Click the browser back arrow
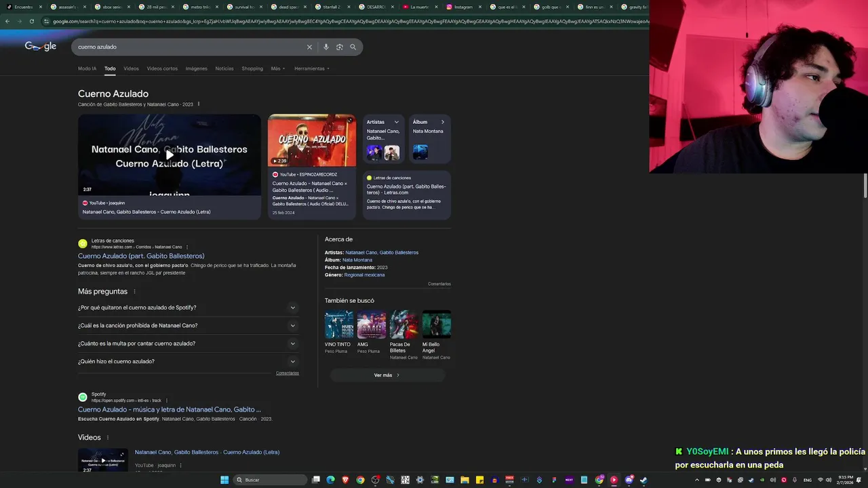The image size is (868, 488). [x=7, y=21]
